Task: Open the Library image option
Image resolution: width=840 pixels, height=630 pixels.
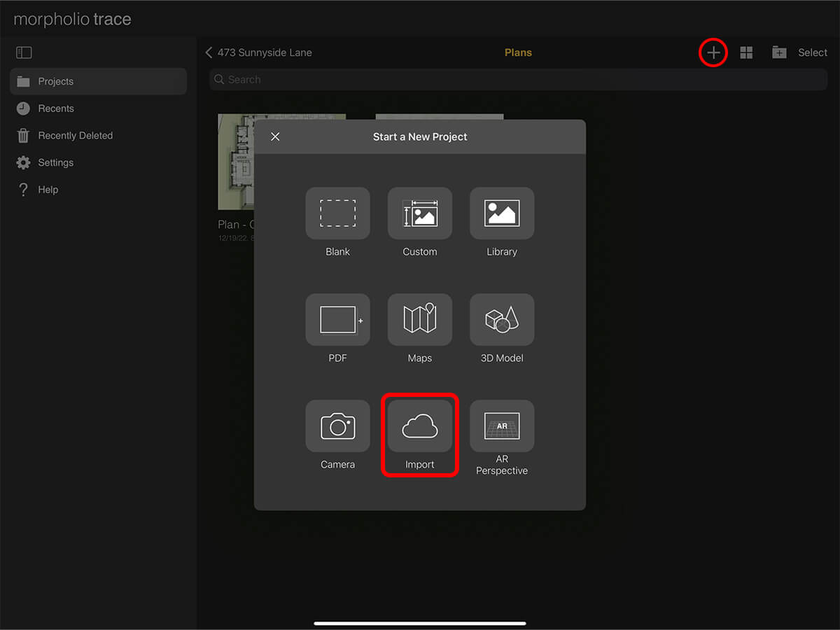Action: coord(502,213)
